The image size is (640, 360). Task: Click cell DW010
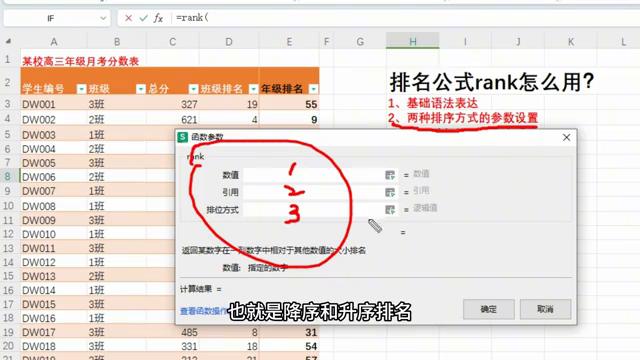pyautogui.click(x=53, y=234)
